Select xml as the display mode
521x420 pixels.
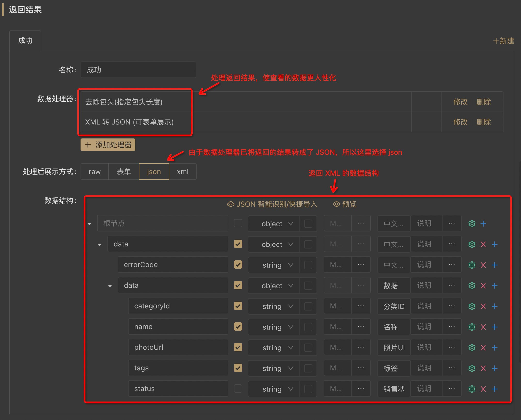tap(183, 172)
